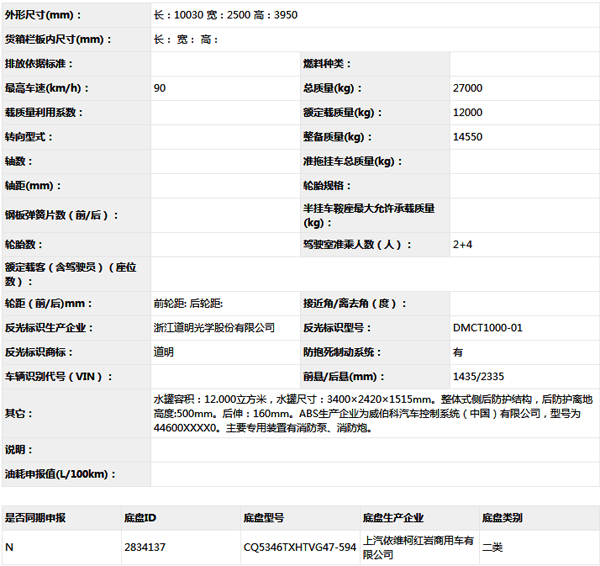This screenshot has width=600, height=566.
Task: Click the chassis model CQ5346TXHTVG47-594
Action: point(299,547)
